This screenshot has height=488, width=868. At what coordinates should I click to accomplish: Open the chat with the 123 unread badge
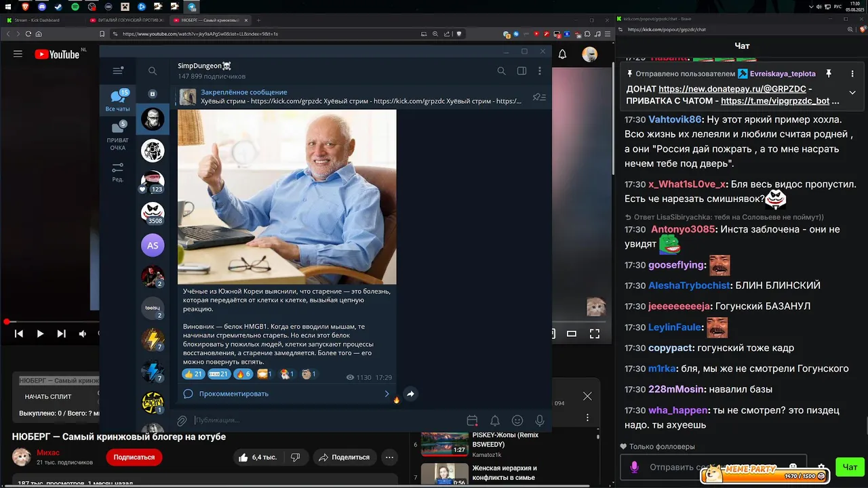[x=153, y=182]
